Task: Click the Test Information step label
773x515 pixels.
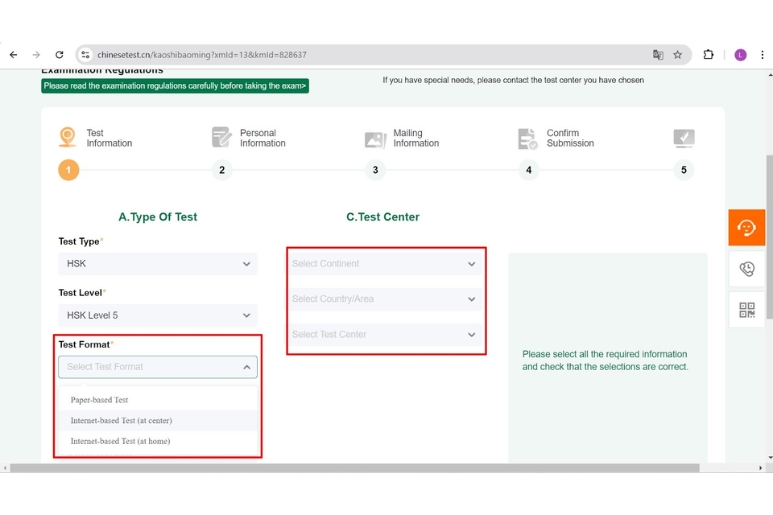Action: pos(109,138)
